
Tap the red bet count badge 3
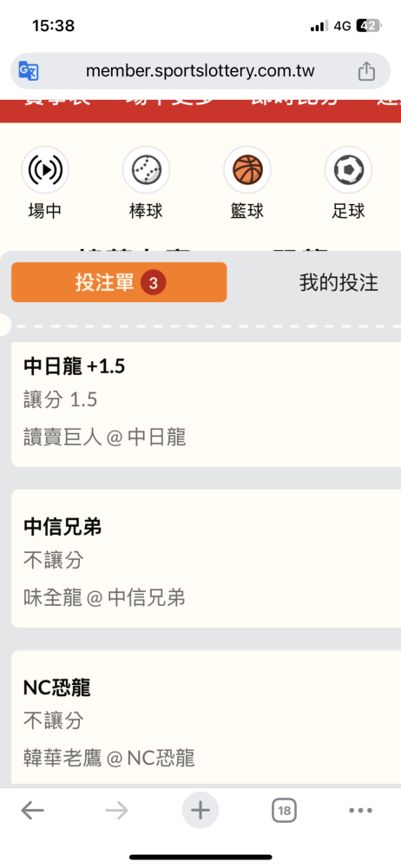pyautogui.click(x=154, y=283)
